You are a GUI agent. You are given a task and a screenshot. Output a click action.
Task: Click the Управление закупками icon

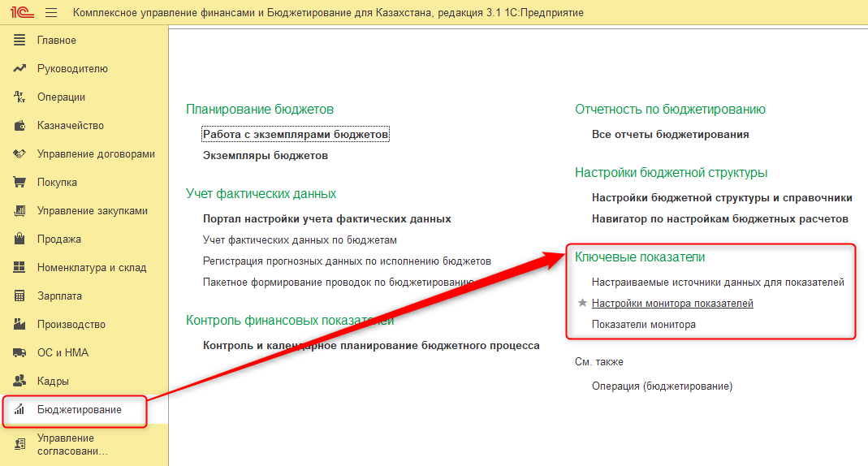tap(19, 211)
